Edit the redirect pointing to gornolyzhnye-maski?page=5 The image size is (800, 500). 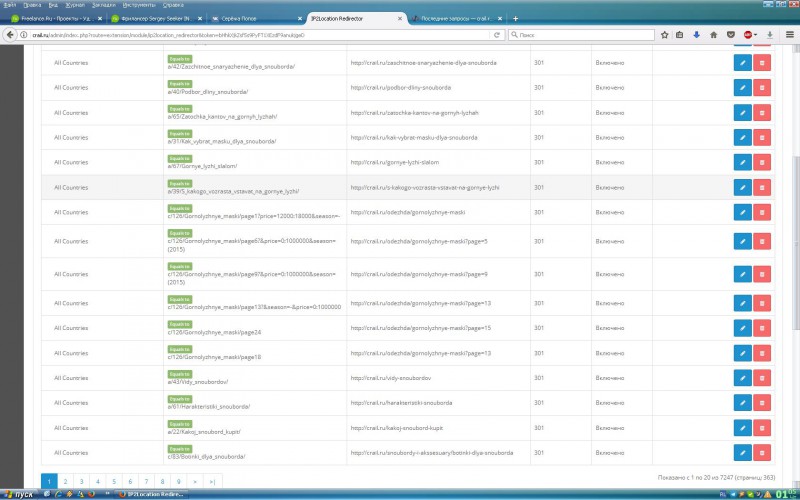(742, 241)
